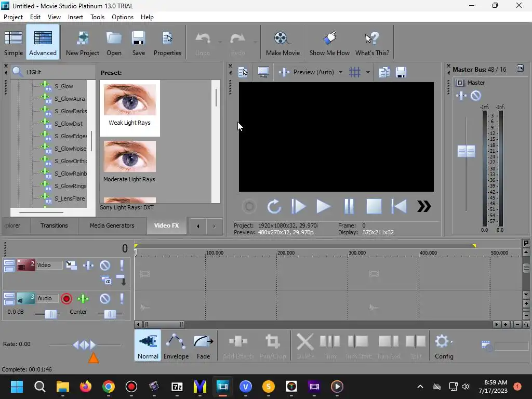Select the Video FX tab
This screenshot has height=399, width=532.
166,225
